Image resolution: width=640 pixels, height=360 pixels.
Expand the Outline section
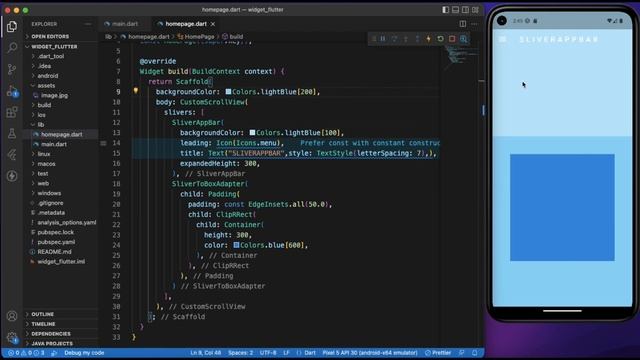click(42, 314)
